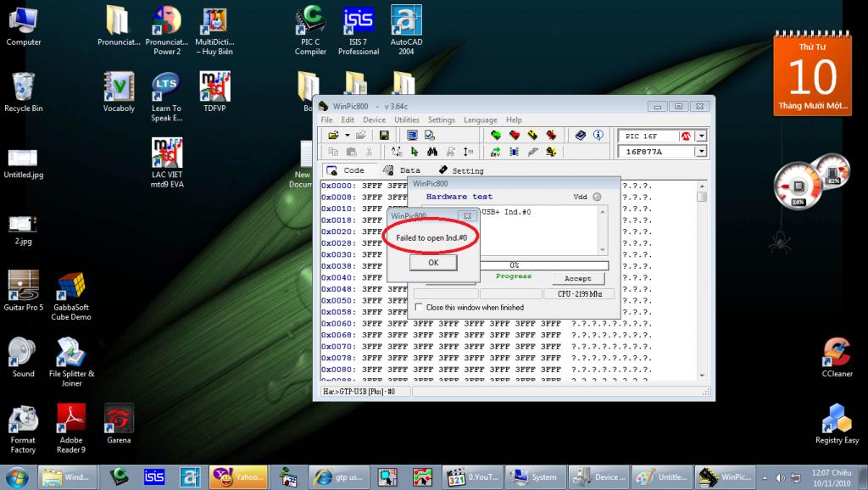Open PIC C Compiler desktop shortcut
868x490 pixels.
(x=310, y=30)
